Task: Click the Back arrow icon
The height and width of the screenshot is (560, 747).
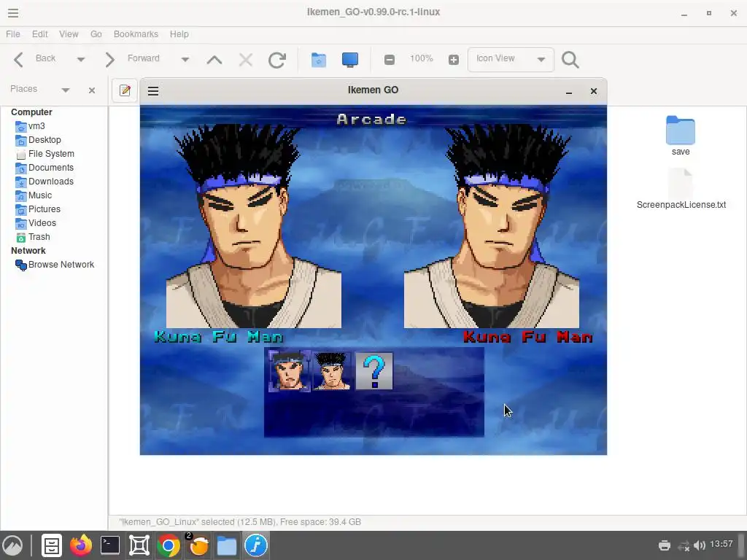Action: point(18,60)
